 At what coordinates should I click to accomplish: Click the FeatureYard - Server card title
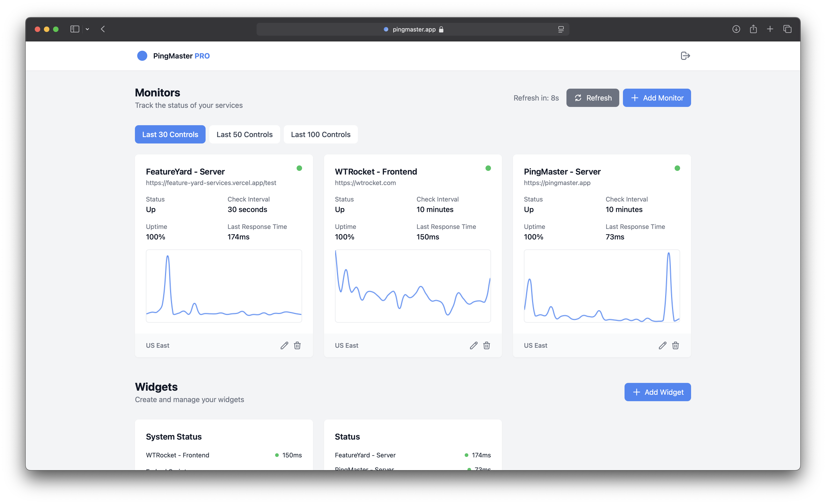click(185, 171)
